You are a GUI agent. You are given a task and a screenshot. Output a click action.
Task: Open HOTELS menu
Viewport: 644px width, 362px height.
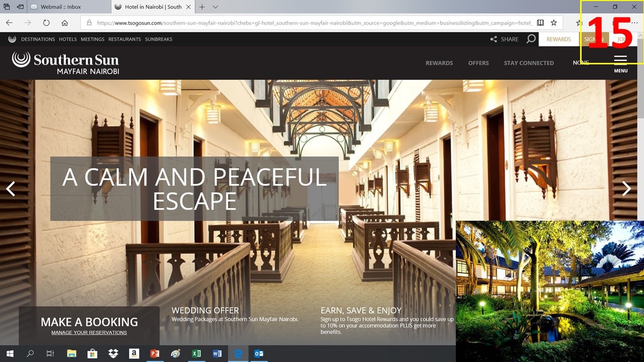point(68,39)
